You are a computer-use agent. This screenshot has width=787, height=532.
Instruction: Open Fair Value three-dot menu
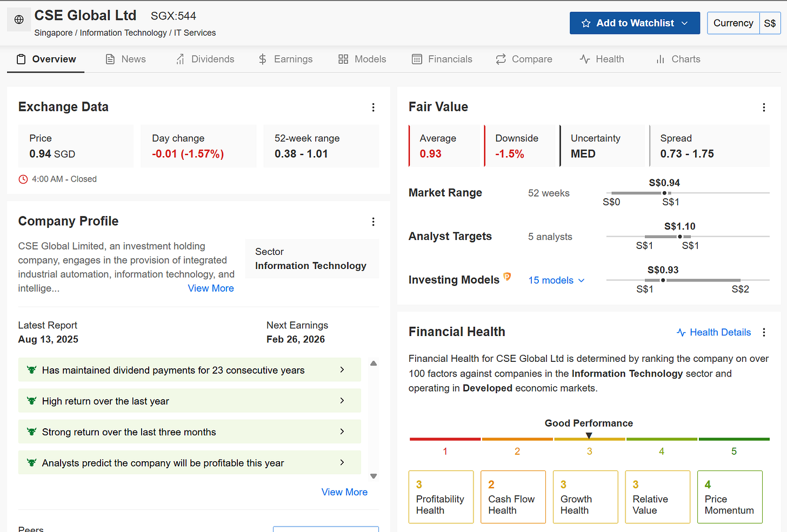[764, 107]
